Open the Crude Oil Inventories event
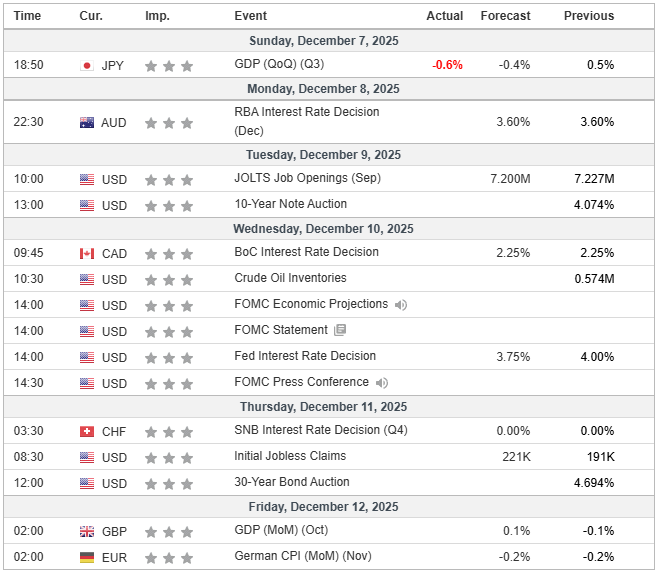Image resolution: width=658 pixels, height=573 pixels. coord(290,278)
